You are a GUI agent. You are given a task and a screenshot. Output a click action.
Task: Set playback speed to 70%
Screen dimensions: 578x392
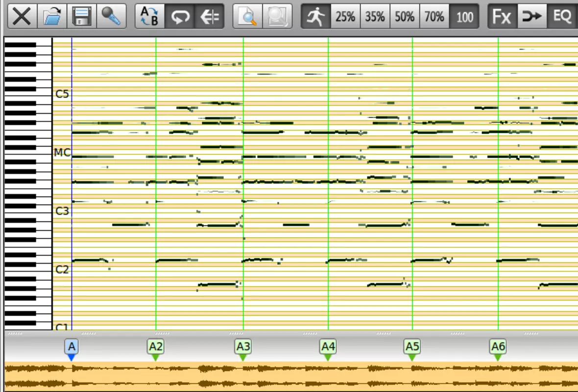[x=434, y=16]
